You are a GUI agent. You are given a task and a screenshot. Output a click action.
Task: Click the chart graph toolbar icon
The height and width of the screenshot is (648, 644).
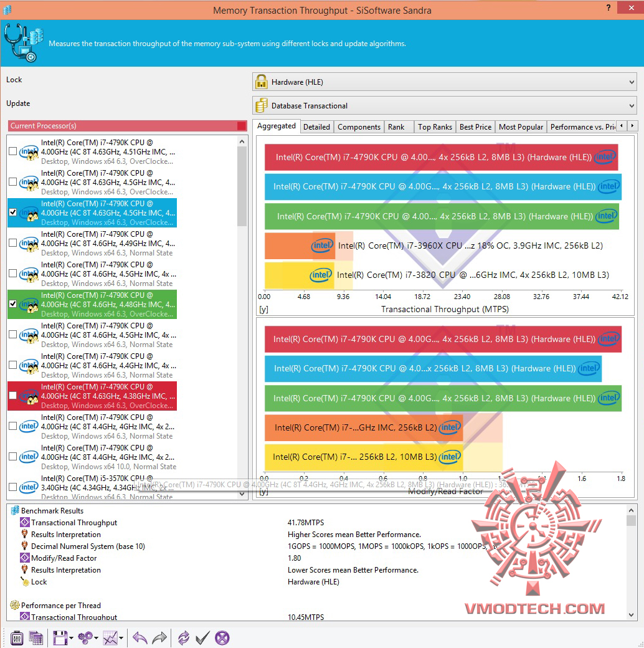[110, 638]
